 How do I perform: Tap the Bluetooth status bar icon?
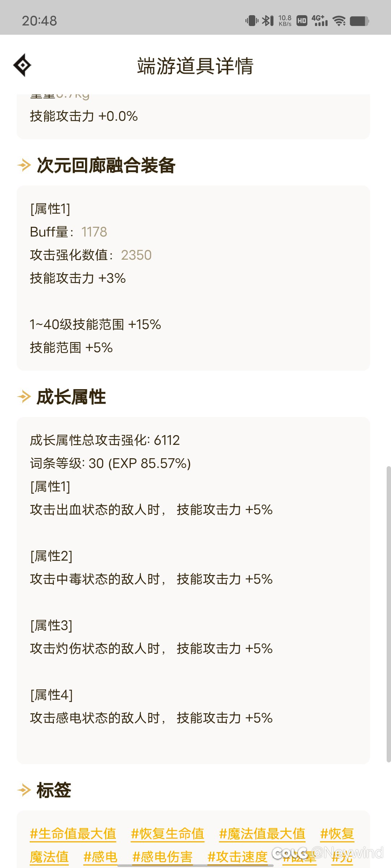(x=268, y=21)
